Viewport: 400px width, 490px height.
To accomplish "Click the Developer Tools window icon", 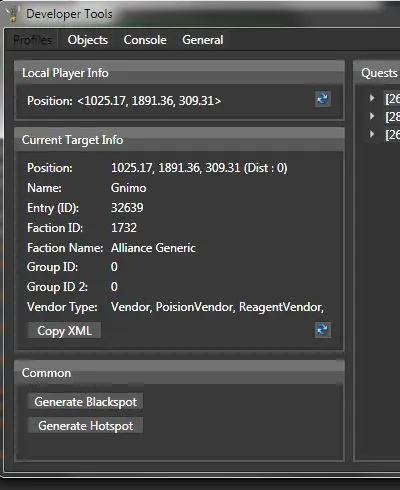I will pos(12,14).
